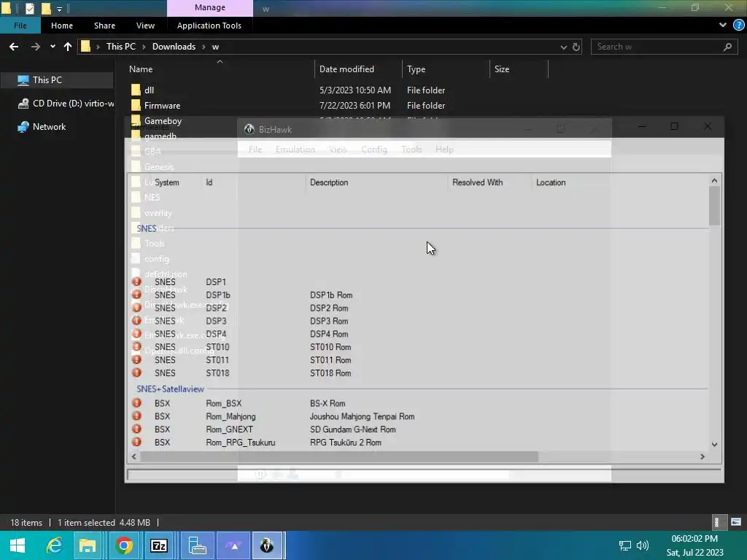This screenshot has width=747, height=560.
Task: Click the red status icon for Rom_Mahjong
Action: (x=136, y=416)
